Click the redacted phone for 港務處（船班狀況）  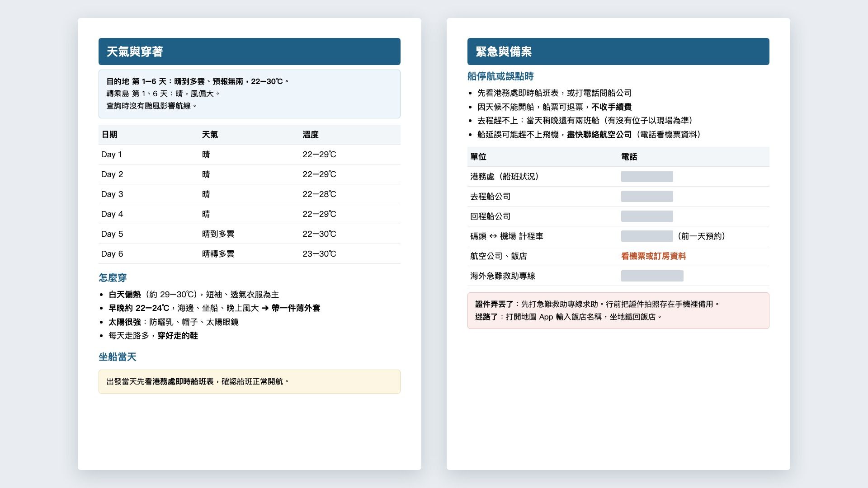tap(647, 177)
